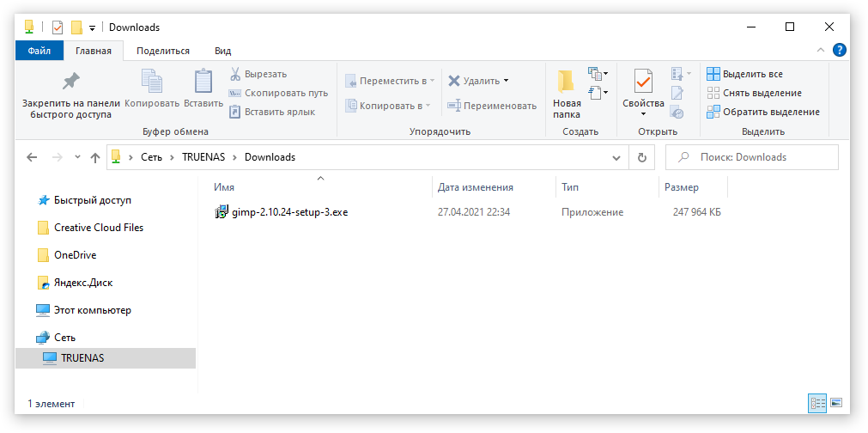The width and height of the screenshot is (868, 433).
Task: Go forward with the right arrow
Action: 57,157
